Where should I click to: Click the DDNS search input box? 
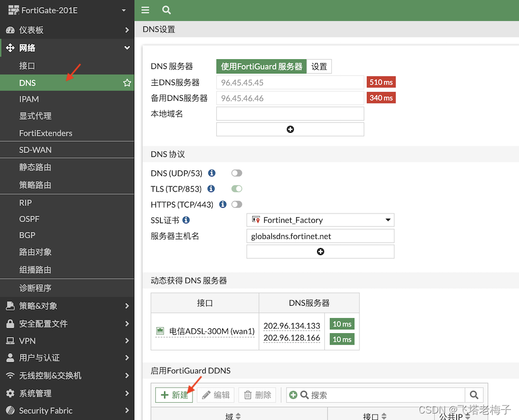click(375, 395)
